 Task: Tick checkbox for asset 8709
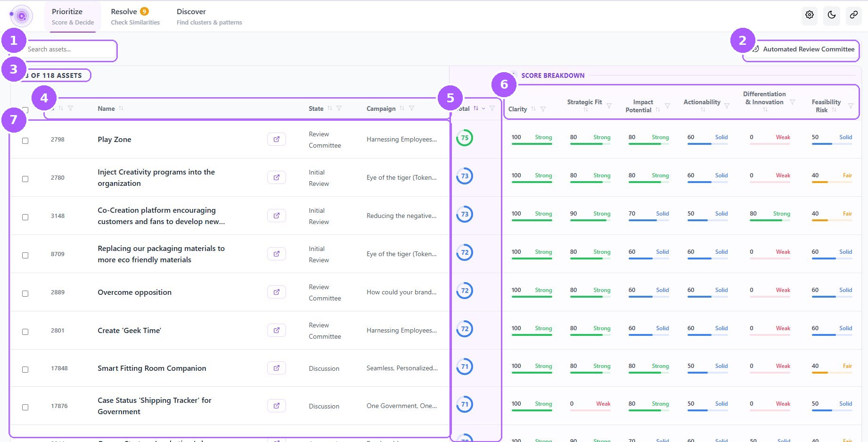pyautogui.click(x=25, y=255)
